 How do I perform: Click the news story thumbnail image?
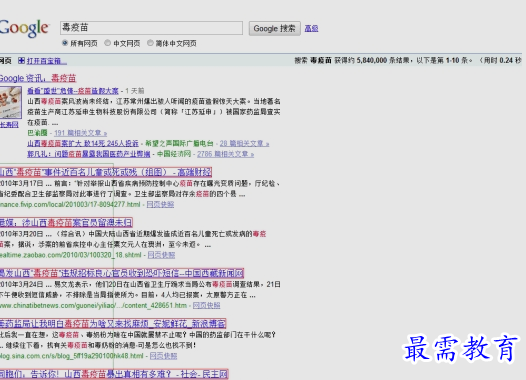(11, 102)
